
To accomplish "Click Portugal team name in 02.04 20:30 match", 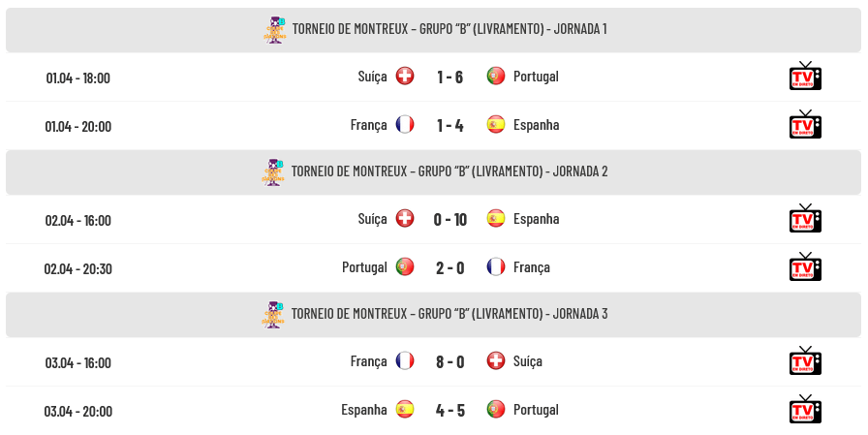I will tap(364, 267).
